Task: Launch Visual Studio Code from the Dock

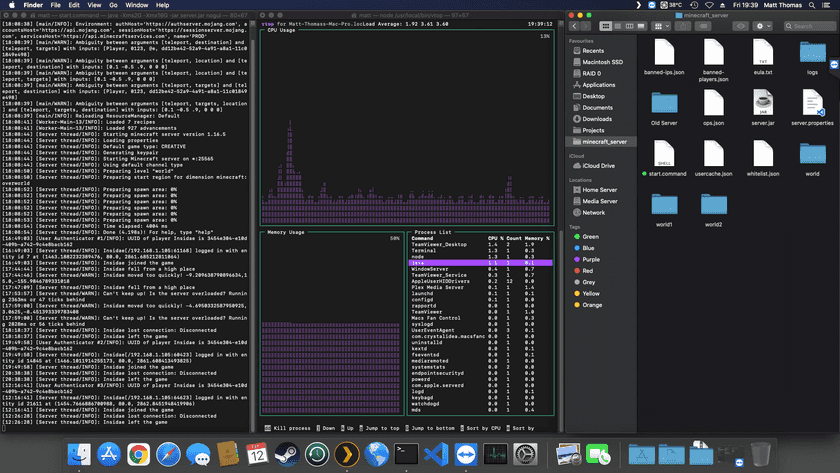Action: [x=436, y=455]
